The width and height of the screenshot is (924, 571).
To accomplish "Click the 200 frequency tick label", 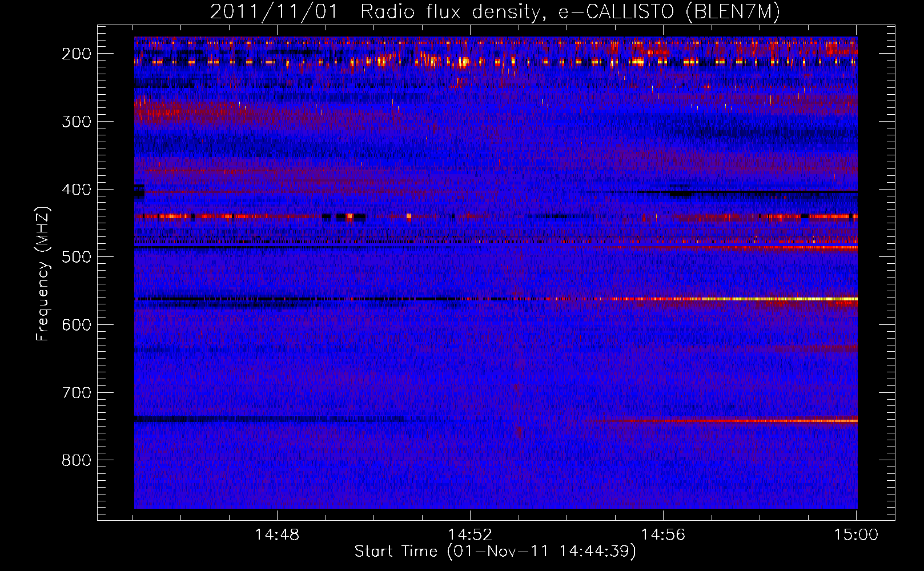I will coord(76,54).
